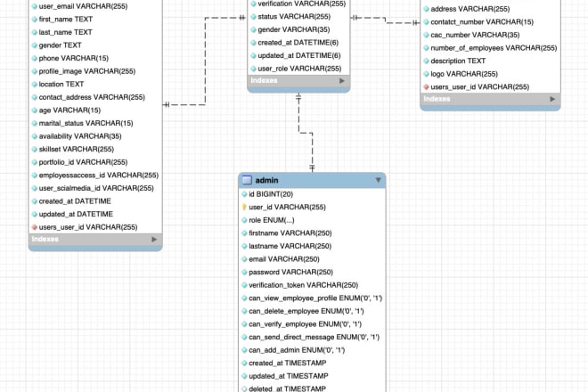Select the marital_status VARCHAR(15) column
Screen dimensions: 588x392
click(x=86, y=123)
